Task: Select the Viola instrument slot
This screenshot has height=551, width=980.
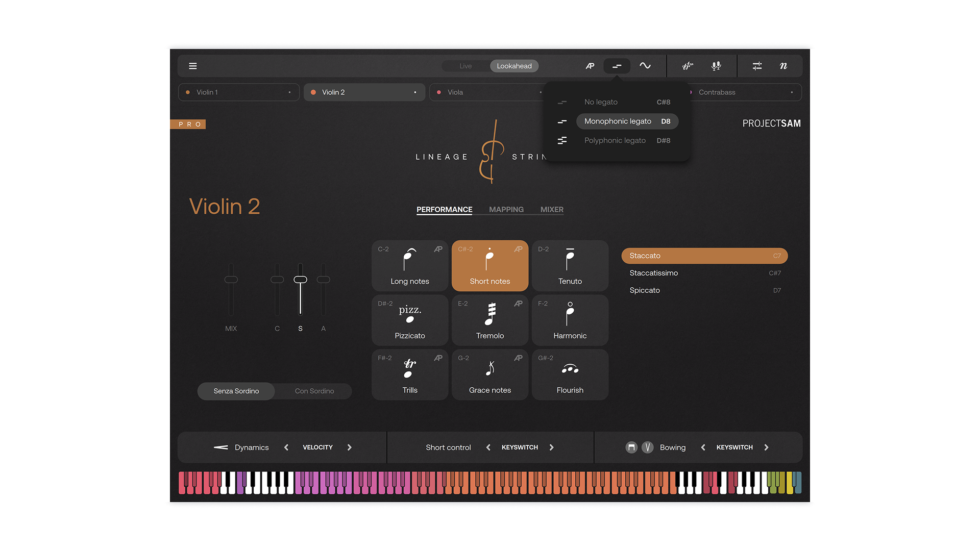Action: coord(486,92)
